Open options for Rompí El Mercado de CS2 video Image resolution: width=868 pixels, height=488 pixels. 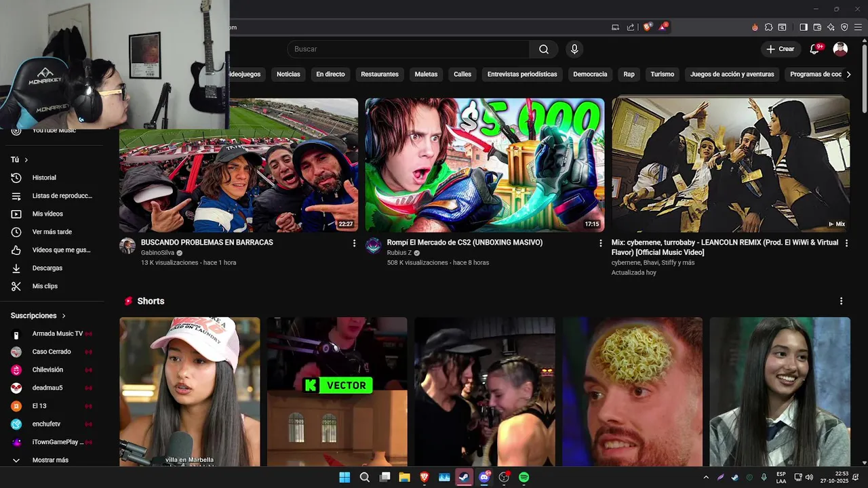coord(600,243)
